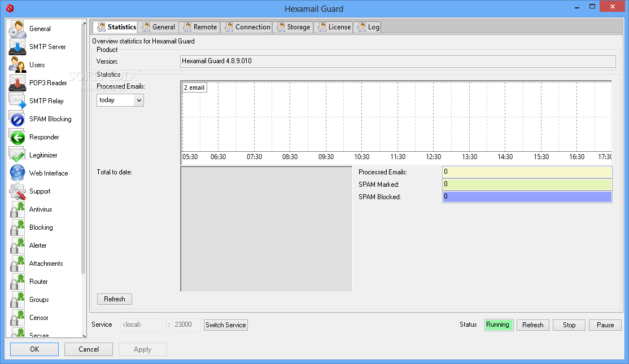The image size is (629, 364).
Task: Open the General section icon in sidebar
Action: 18,29
